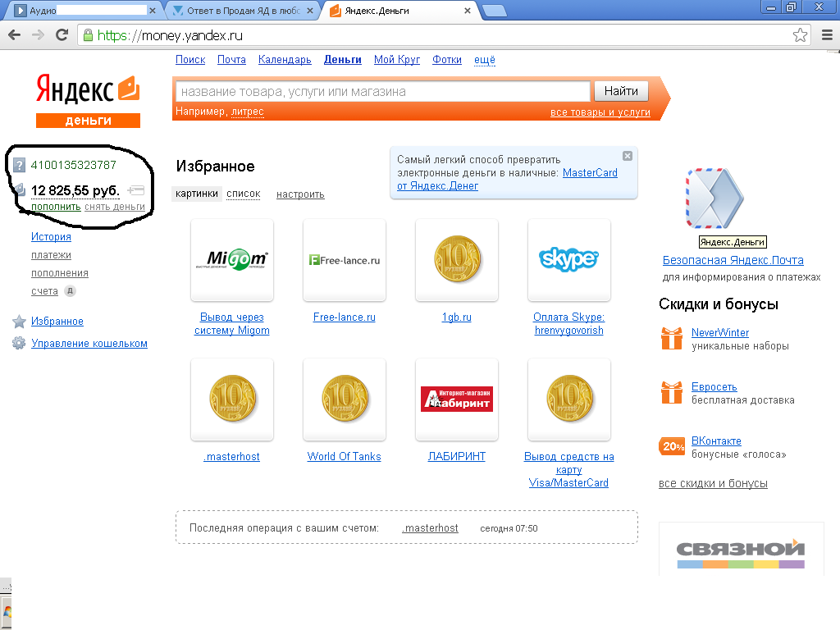Click the Найти search button
Viewport: 840px width, 630px height.
point(622,91)
